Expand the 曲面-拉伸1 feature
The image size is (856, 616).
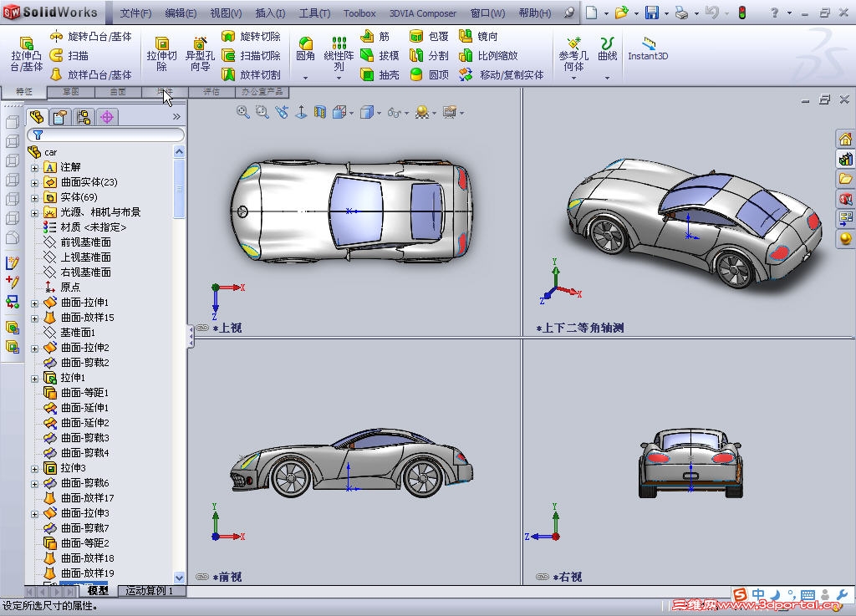click(x=34, y=303)
